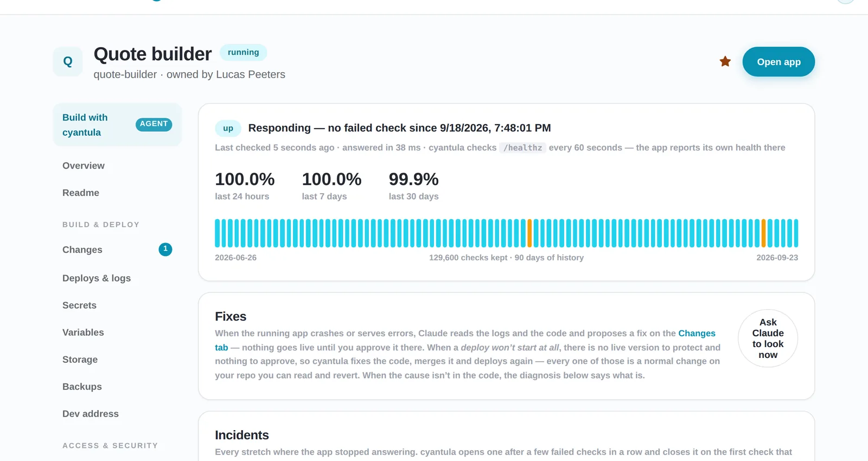
Task: Click the 100.0% last 24 hours value
Action: 245,180
